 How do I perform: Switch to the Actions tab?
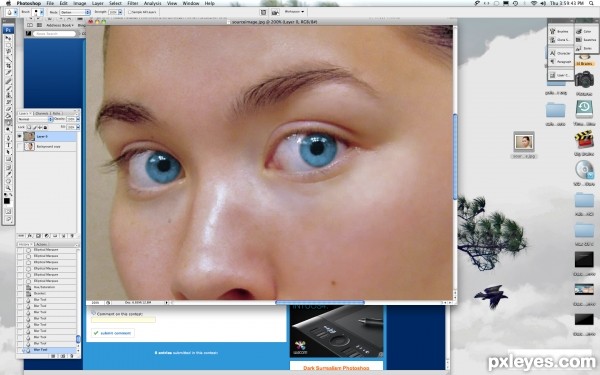point(41,244)
